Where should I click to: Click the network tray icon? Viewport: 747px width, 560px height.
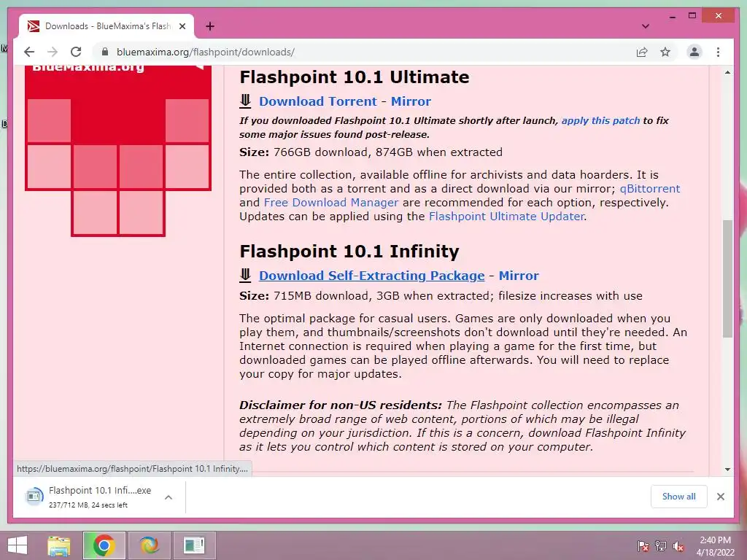(x=660, y=546)
